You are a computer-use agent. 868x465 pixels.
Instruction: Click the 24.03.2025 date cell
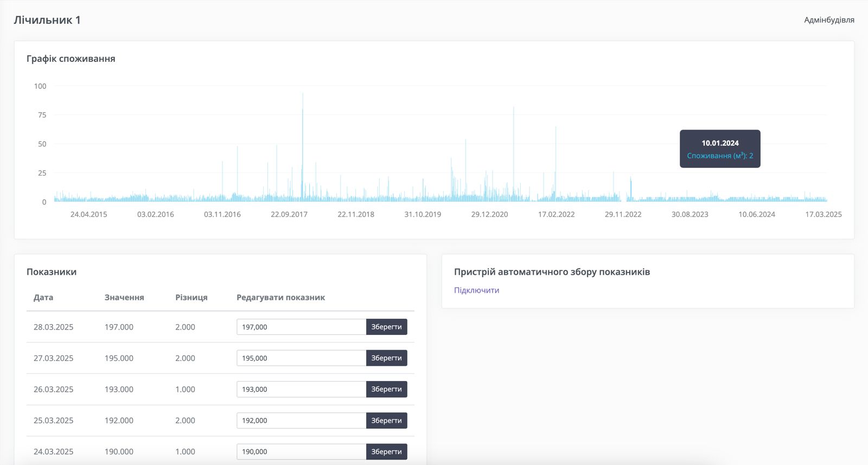pyautogui.click(x=53, y=451)
